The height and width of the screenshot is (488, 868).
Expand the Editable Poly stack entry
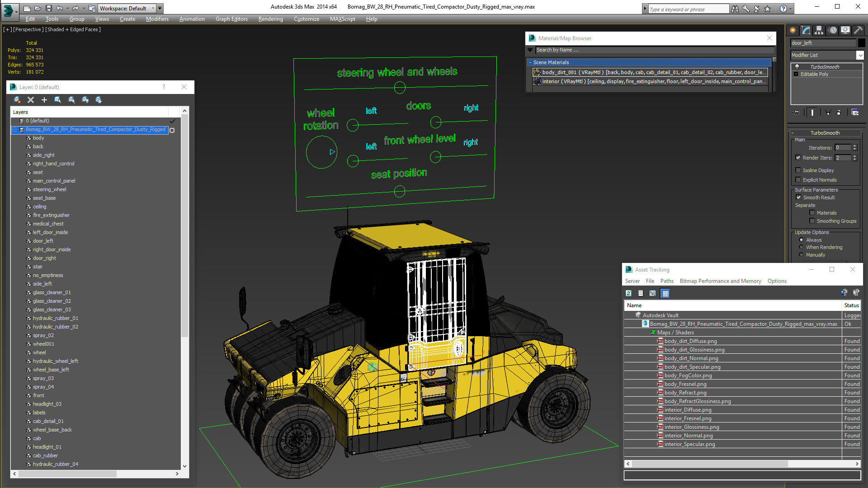796,74
